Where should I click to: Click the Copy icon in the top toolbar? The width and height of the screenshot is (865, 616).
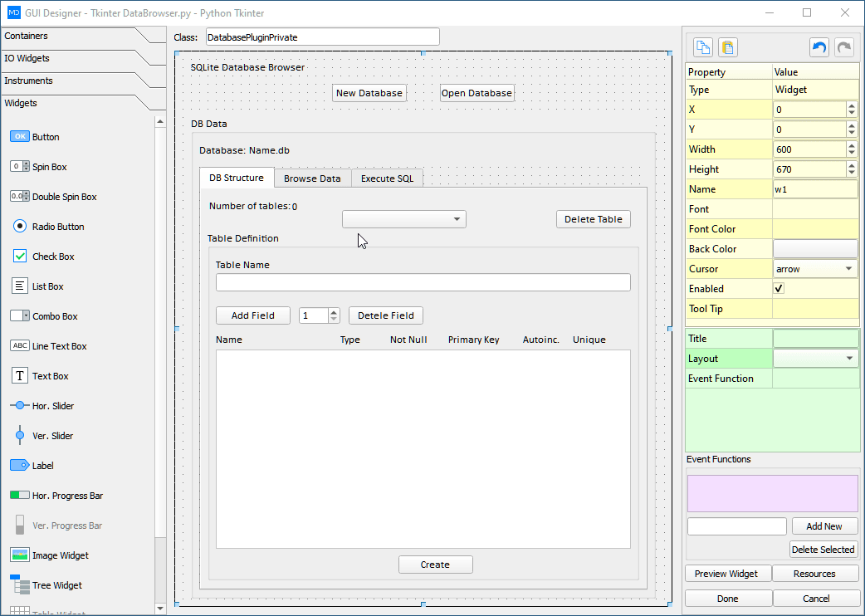point(702,47)
